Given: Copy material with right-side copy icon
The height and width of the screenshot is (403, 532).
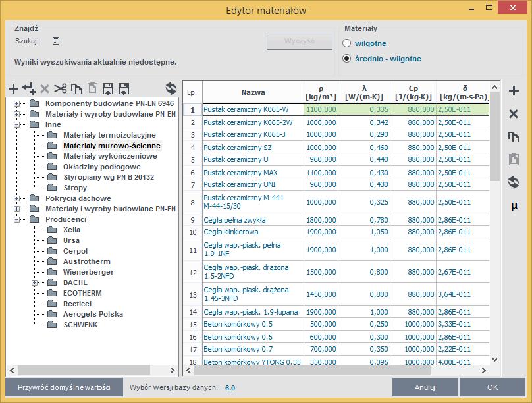Looking at the screenshot, I should click(514, 137).
